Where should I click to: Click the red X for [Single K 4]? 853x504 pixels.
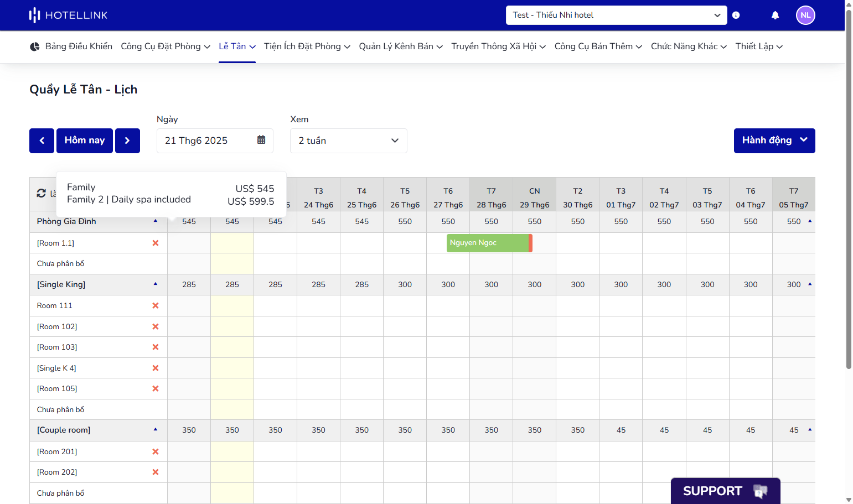[x=156, y=368]
